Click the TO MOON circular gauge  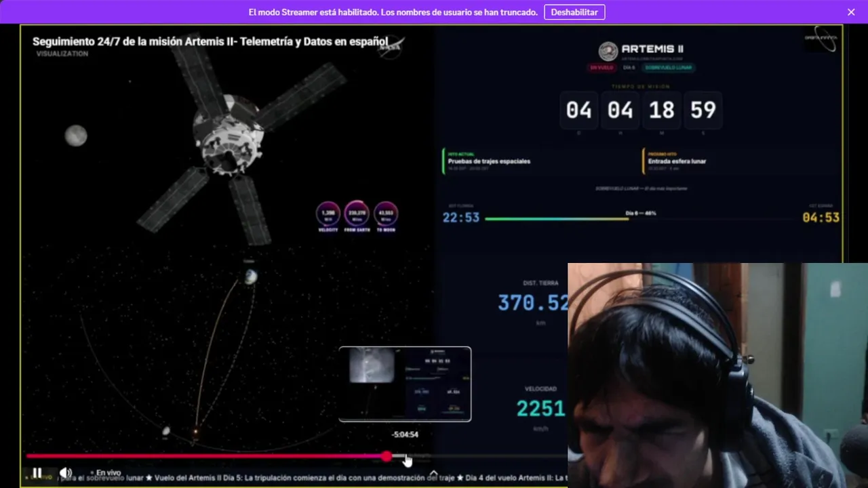[x=386, y=214]
